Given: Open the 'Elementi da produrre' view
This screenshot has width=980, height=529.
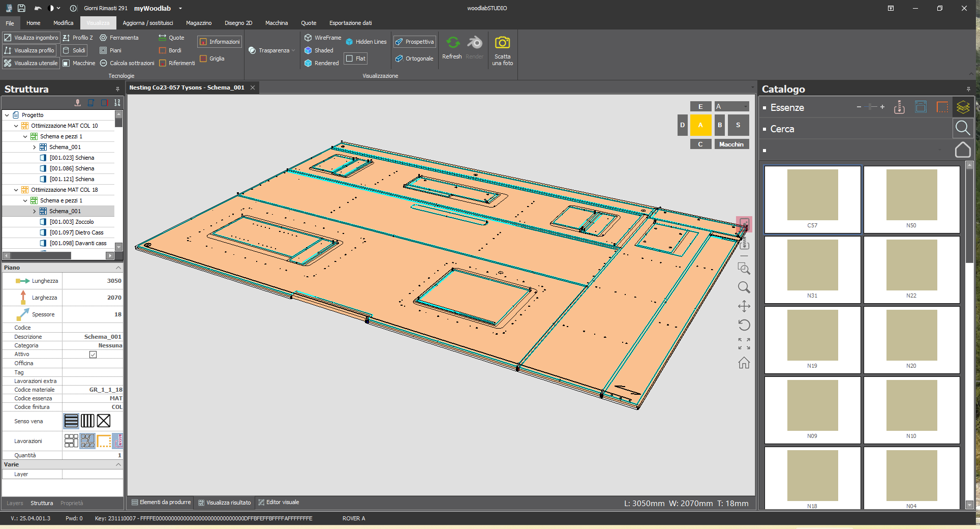Looking at the screenshot, I should pos(161,502).
